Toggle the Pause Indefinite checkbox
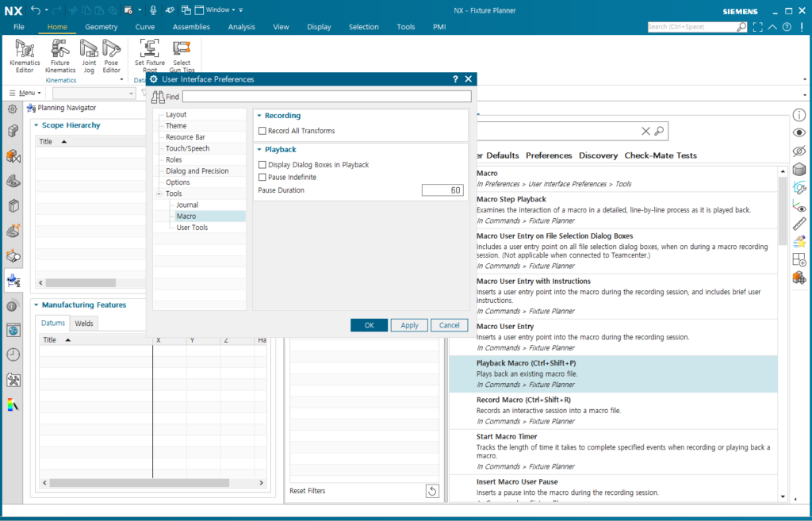 pyautogui.click(x=262, y=177)
